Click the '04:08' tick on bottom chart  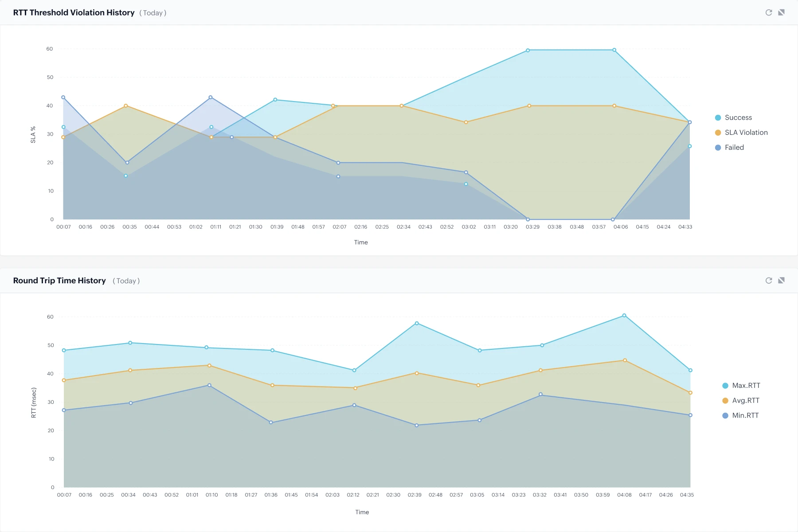(624, 495)
